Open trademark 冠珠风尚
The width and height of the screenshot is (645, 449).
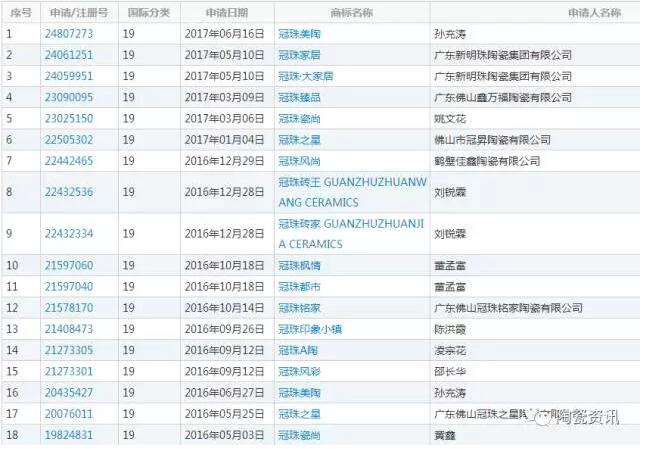click(x=299, y=161)
